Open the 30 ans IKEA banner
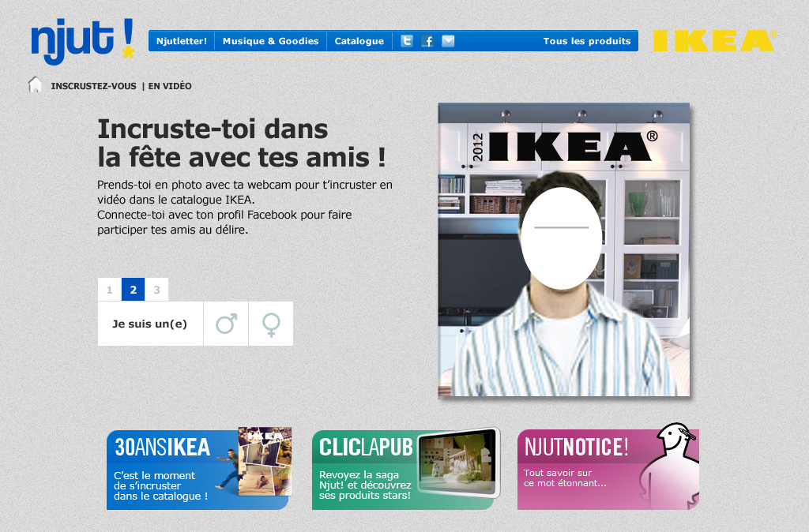Image resolution: width=809 pixels, height=532 pixels. pos(198,469)
